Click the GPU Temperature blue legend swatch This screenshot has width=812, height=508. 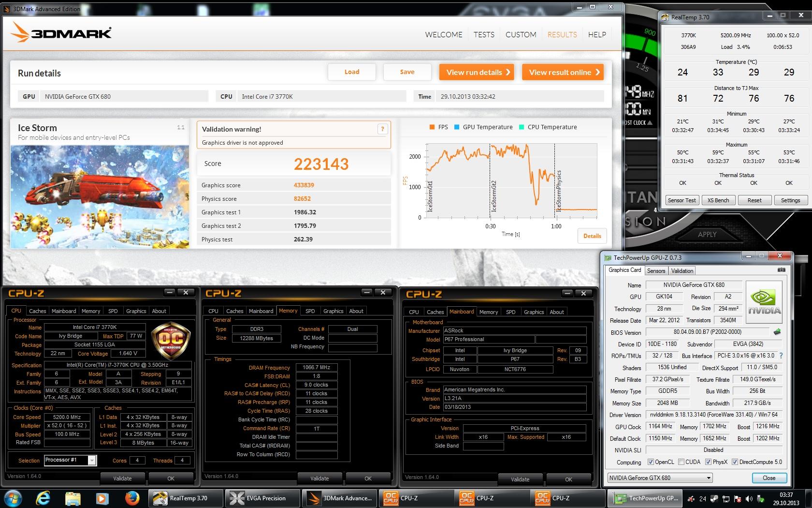pos(457,127)
